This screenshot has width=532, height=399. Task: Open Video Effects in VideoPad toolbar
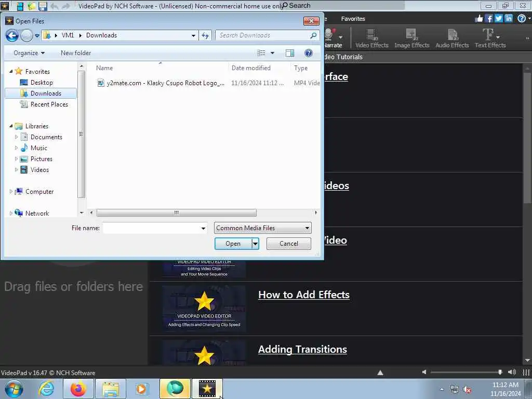click(x=372, y=38)
